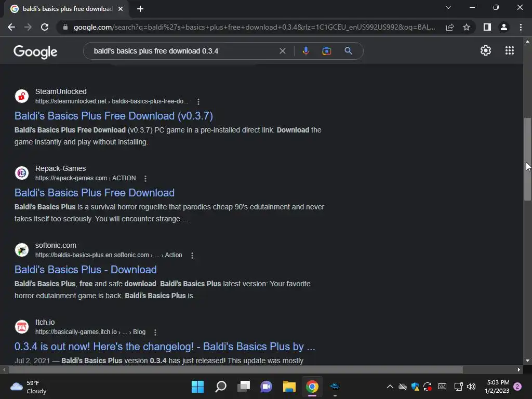Share this page using the share icon

tap(450, 27)
